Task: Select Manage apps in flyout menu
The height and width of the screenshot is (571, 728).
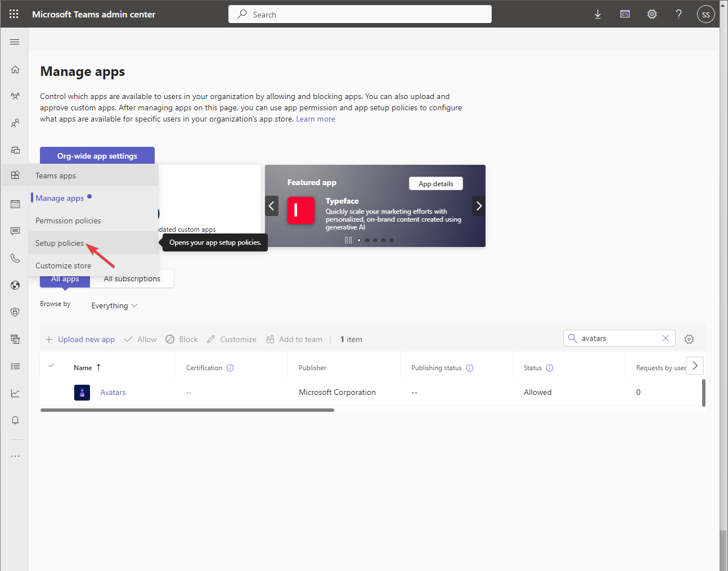Action: click(x=60, y=198)
